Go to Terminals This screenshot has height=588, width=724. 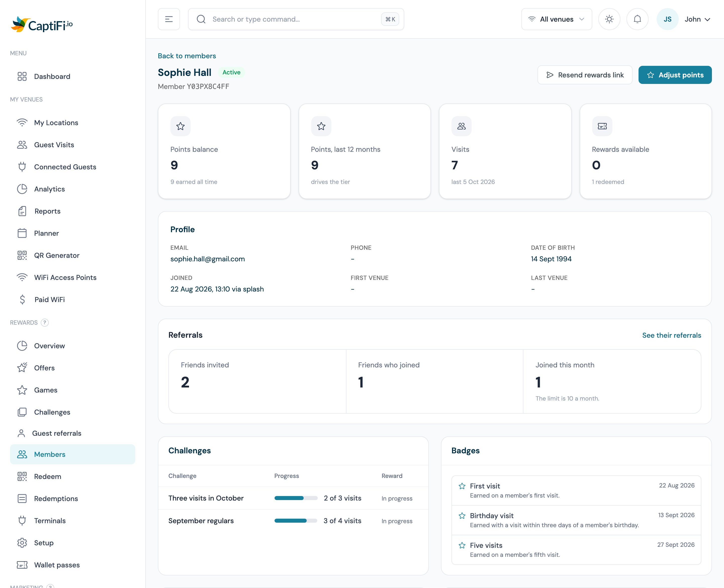point(72,521)
